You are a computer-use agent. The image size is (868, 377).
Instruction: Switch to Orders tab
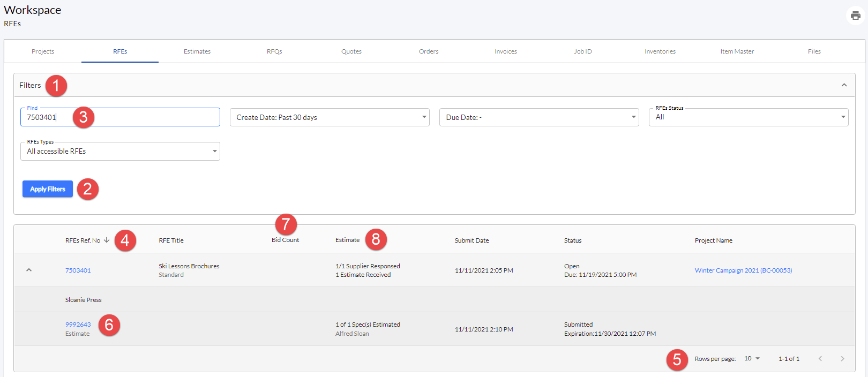(429, 51)
